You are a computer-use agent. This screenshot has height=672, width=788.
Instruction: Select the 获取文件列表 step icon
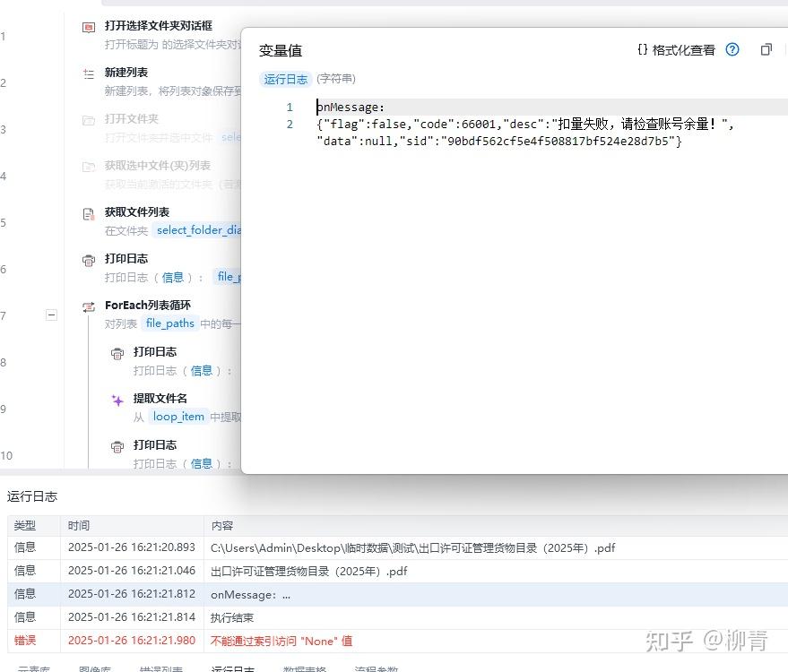click(x=87, y=211)
